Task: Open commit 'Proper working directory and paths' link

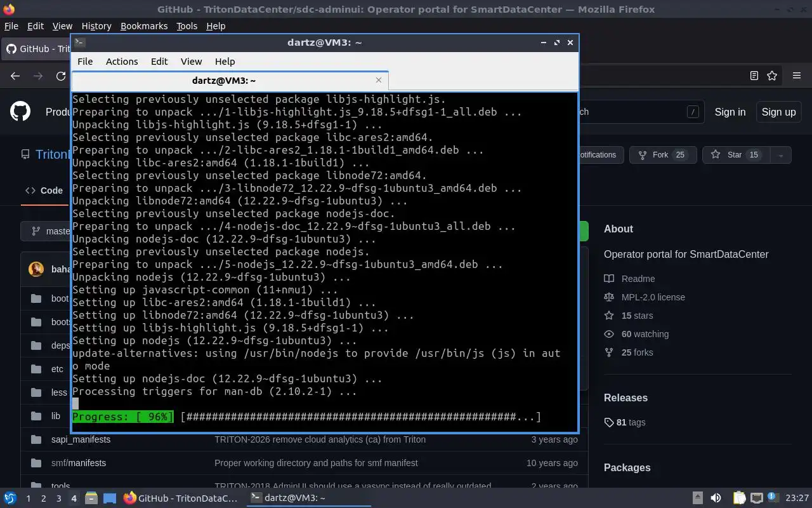Action: pyautogui.click(x=316, y=463)
